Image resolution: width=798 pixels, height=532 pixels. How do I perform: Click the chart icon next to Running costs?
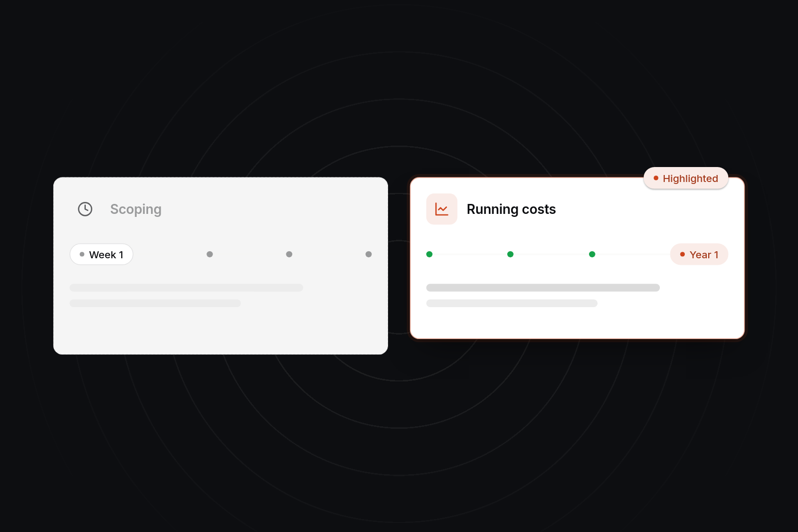click(442, 209)
